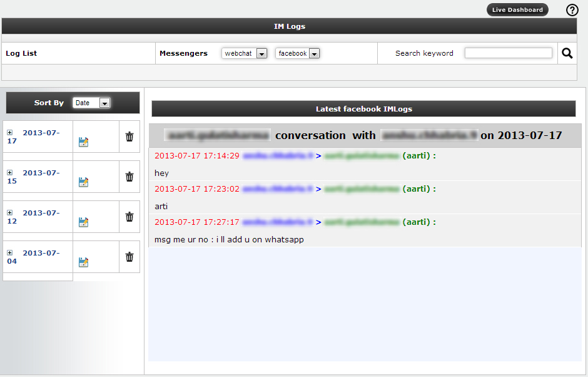This screenshot has width=588, height=377.
Task: Delete the 2013-07-17 log with trash icon
Action: pyautogui.click(x=129, y=137)
